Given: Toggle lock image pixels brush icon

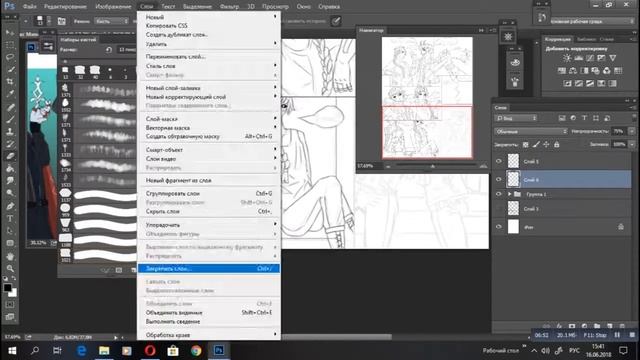Looking at the screenshot, I should click(536, 144).
